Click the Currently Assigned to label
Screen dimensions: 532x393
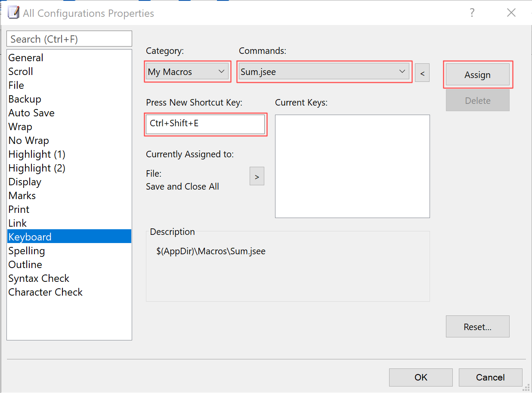pyautogui.click(x=190, y=154)
